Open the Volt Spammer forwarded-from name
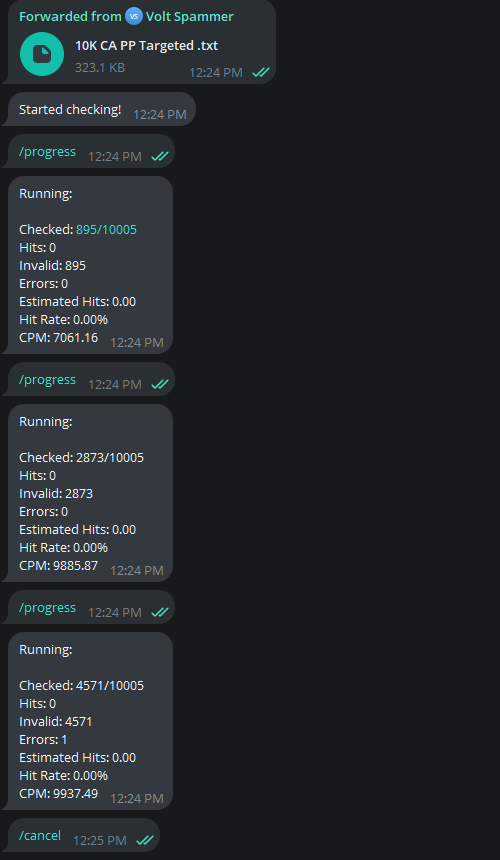500x860 pixels. point(190,17)
